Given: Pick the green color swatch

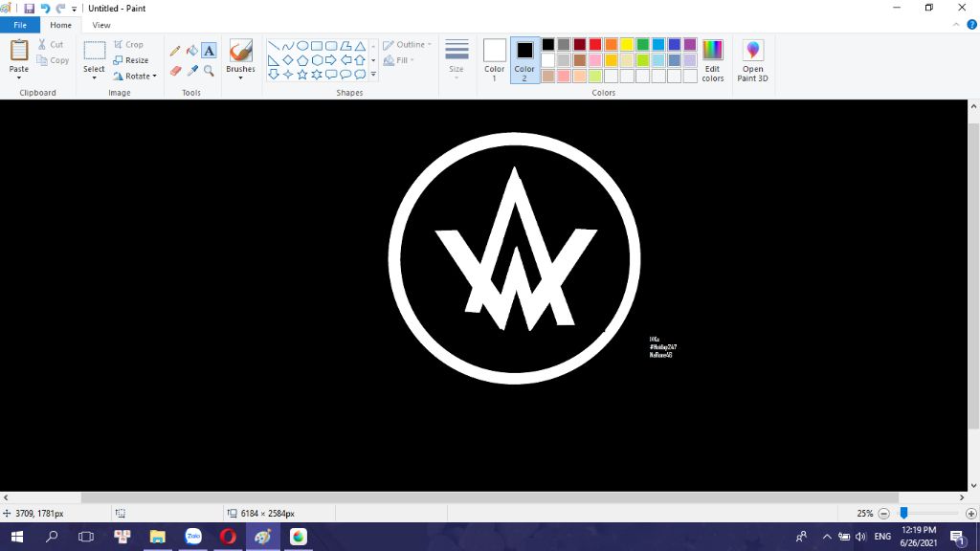Looking at the screenshot, I should [642, 44].
